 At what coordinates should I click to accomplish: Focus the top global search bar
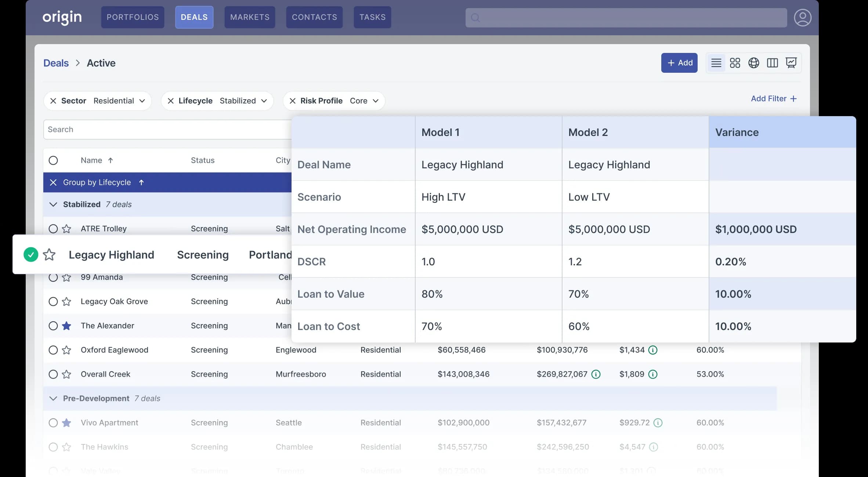point(626,18)
